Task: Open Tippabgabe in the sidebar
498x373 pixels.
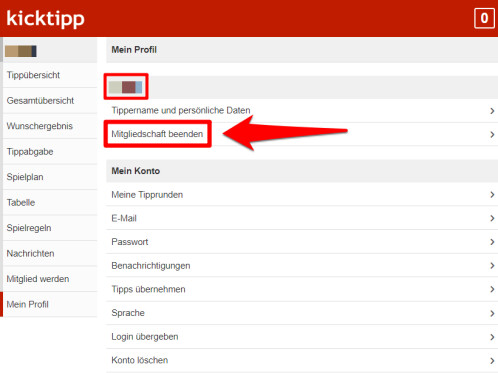Action: point(50,152)
